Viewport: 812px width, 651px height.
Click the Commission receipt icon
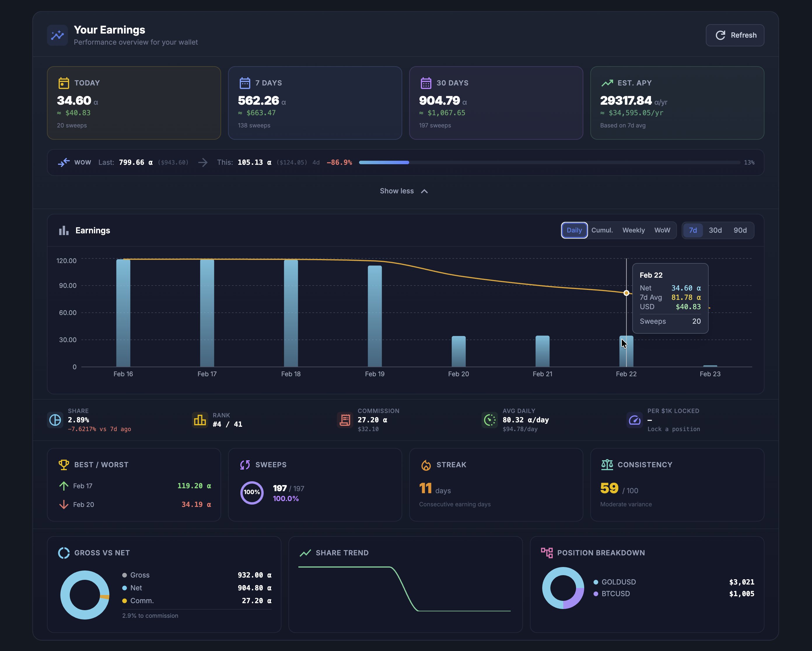point(345,420)
